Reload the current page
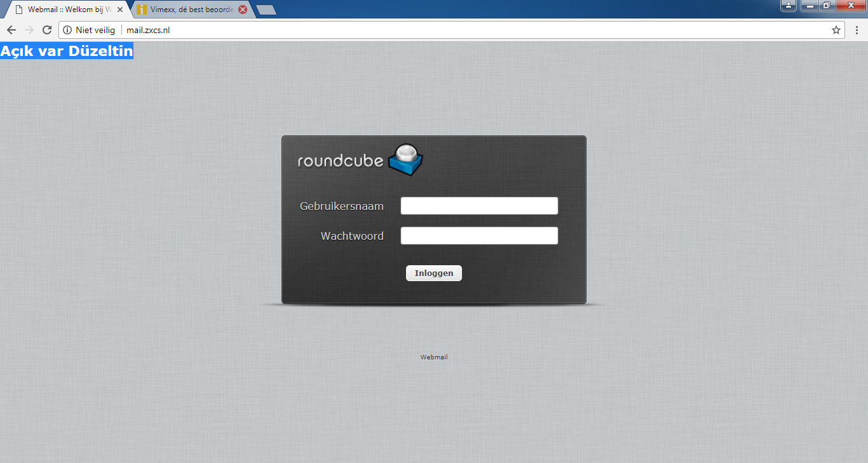 [x=46, y=30]
